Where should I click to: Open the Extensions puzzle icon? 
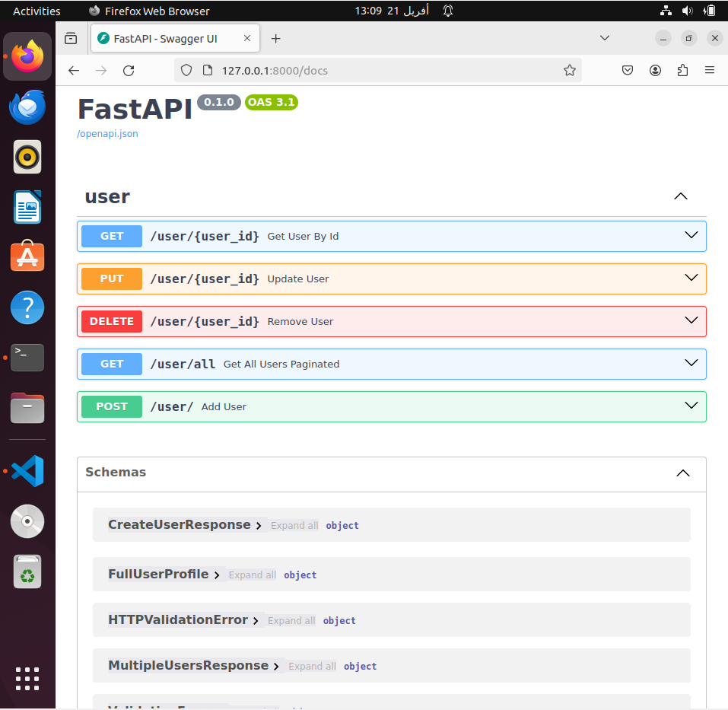pos(682,71)
